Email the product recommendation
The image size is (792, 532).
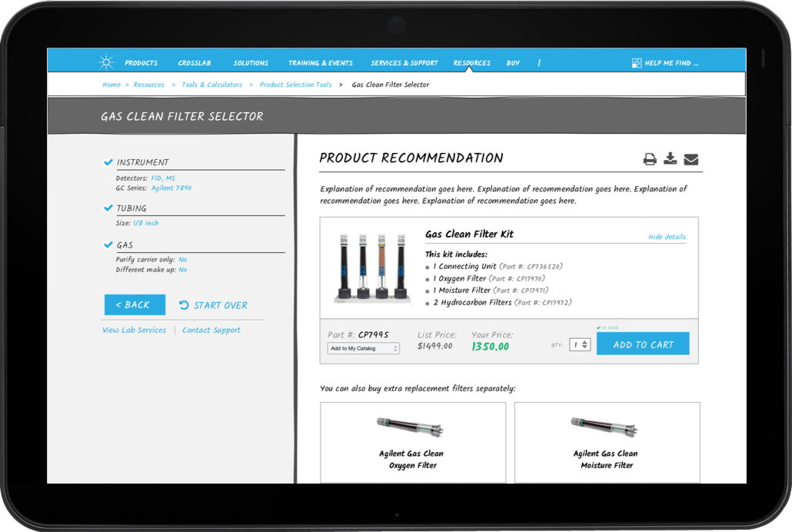[691, 160]
